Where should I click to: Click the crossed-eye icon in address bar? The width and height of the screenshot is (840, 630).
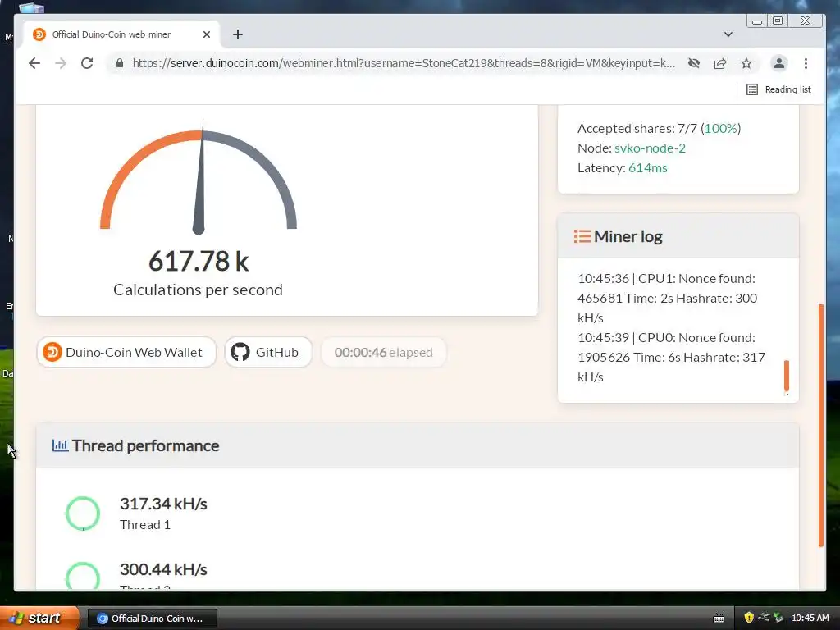[x=694, y=63]
